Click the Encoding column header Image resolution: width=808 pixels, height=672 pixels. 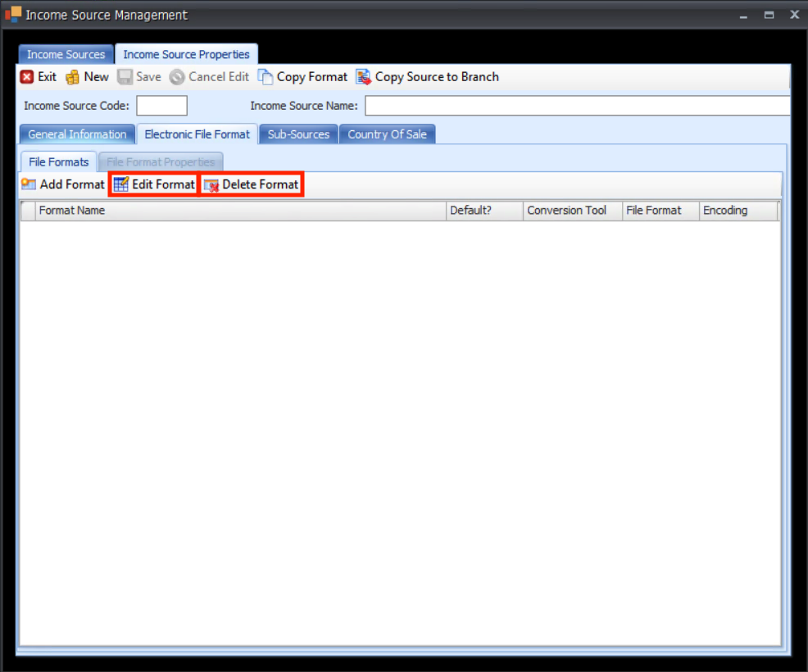coord(738,211)
